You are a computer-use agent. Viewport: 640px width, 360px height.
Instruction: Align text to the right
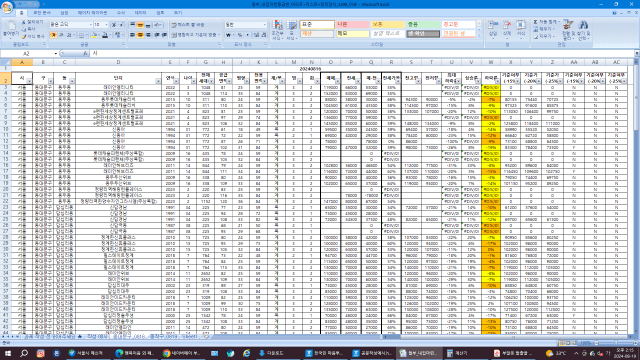coord(148,36)
